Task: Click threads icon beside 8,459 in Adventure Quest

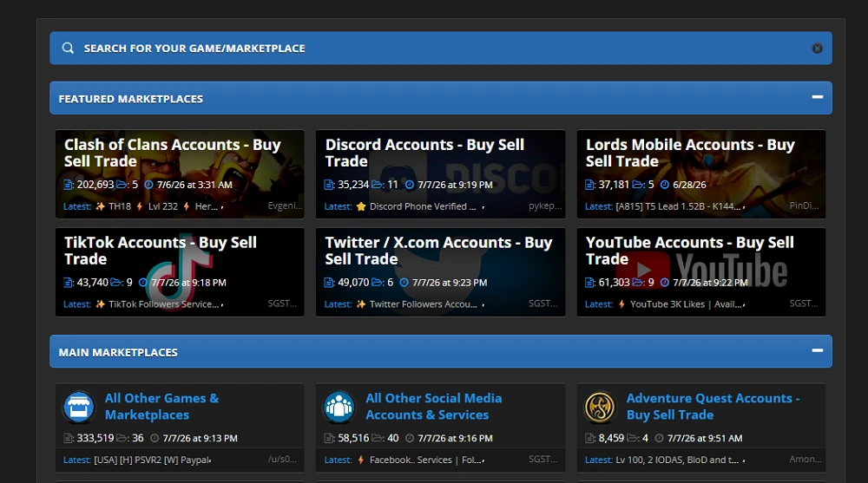Action: [x=589, y=438]
